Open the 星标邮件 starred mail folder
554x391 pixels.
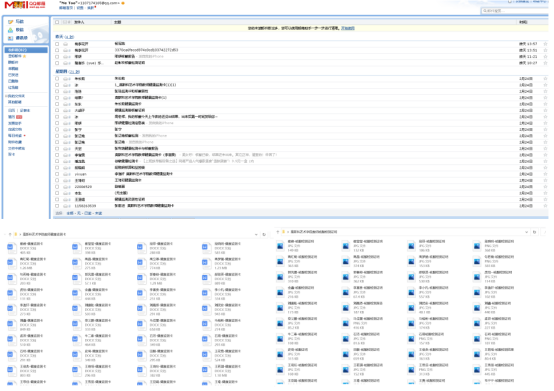pos(15,57)
